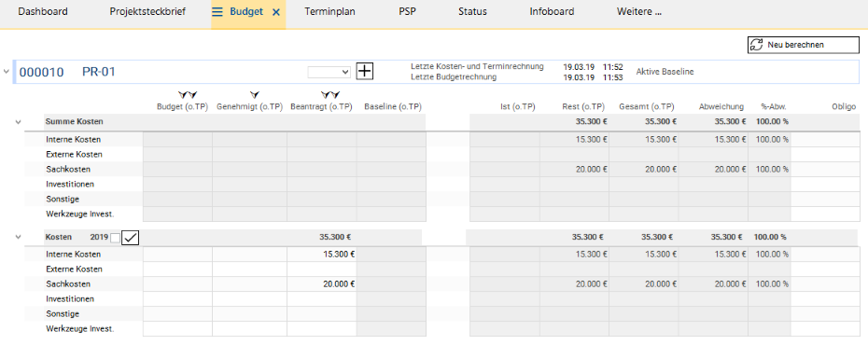Click Kosten 2019 Genehmigt cell for Werkzeuge Invest.
The width and height of the screenshot is (868, 345).
tap(249, 329)
